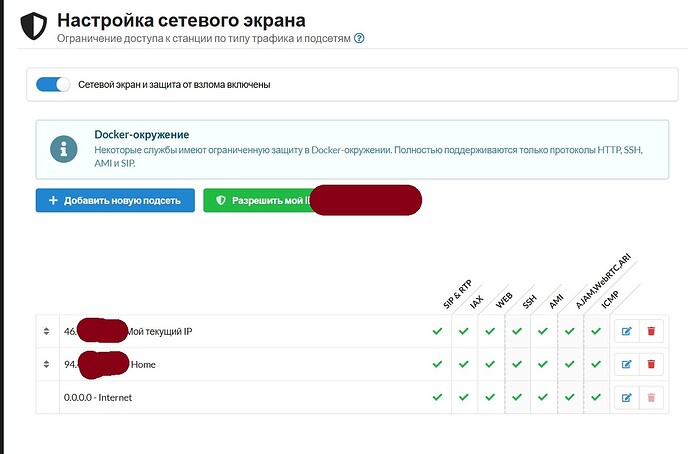Click the reorder handle on Мой текущий IP row
The height and width of the screenshot is (454, 690).
click(47, 331)
